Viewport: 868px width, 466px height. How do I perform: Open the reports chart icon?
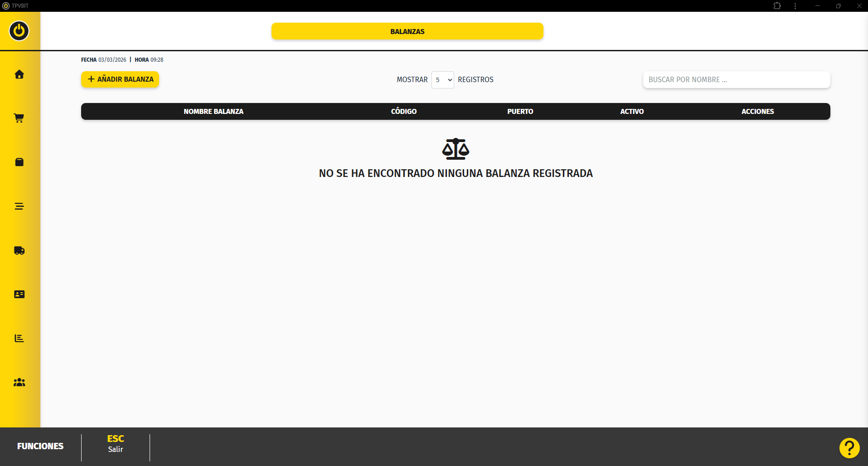click(x=19, y=338)
